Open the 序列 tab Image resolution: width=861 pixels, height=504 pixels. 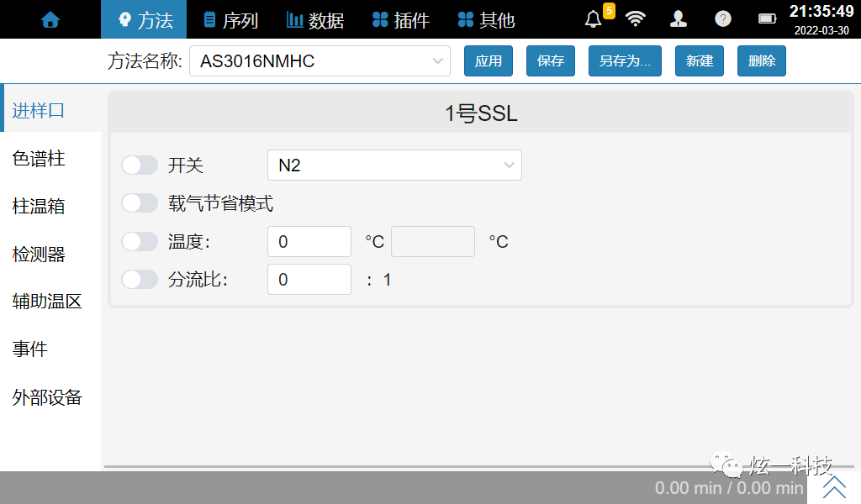(x=230, y=20)
